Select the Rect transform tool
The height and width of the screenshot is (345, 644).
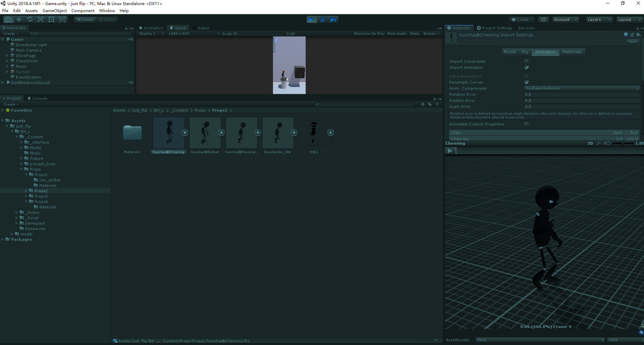(x=52, y=19)
